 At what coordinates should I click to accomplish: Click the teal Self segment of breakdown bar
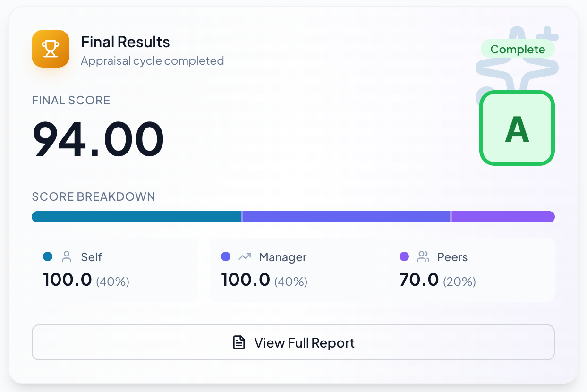136,217
